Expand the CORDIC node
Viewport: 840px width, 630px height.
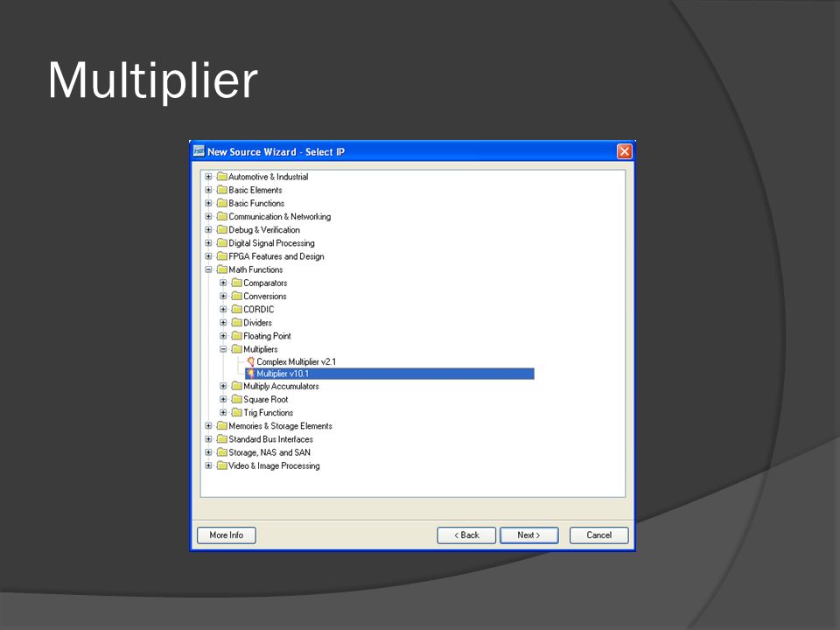[x=223, y=309]
